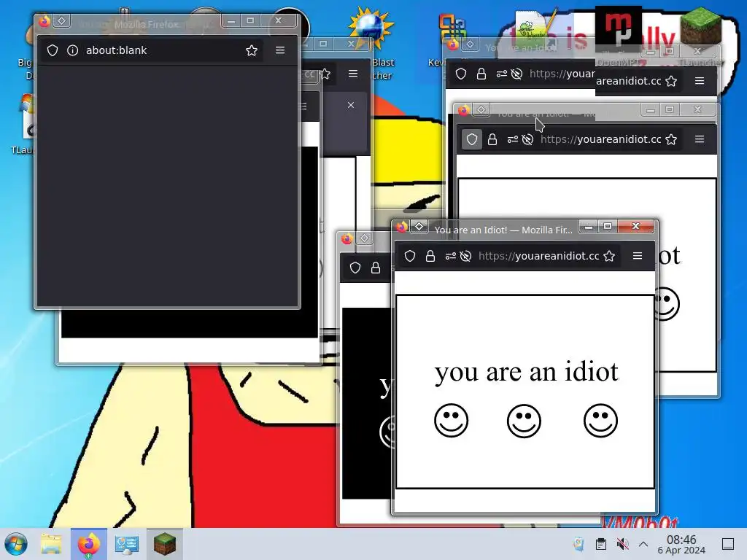747x560 pixels.
Task: Click blocked-autoplay icon in the front Idiot window
Action: (466, 256)
